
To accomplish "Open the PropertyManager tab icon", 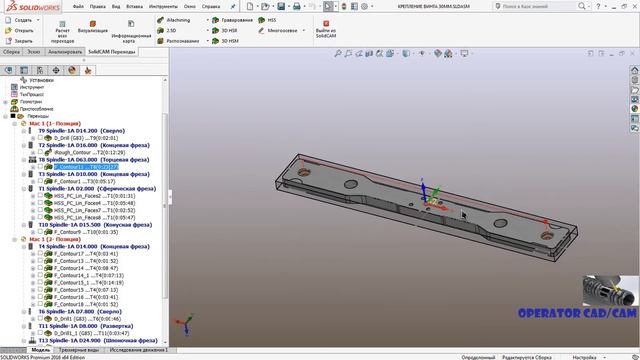I will 24,70.
